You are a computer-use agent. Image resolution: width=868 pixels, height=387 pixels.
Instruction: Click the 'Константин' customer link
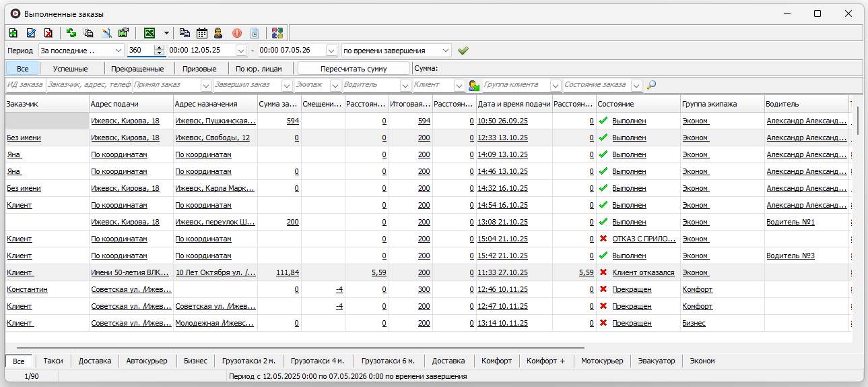click(27, 289)
